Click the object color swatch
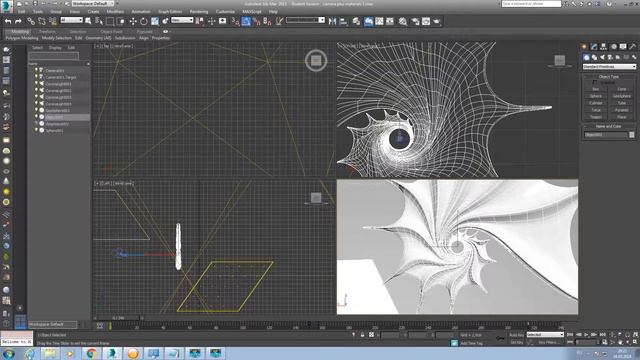Viewport: 640px width, 360px height. pos(632,135)
